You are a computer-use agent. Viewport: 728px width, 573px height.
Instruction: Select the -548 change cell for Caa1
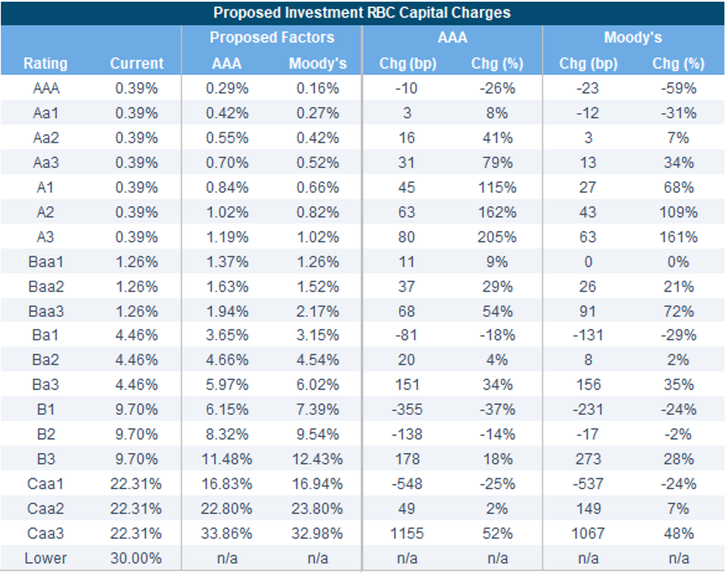[x=407, y=484]
